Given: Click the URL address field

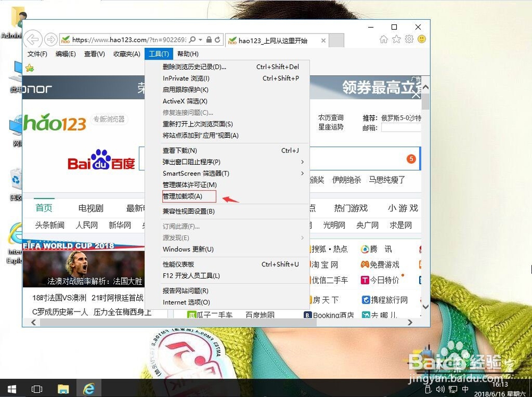Looking at the screenshot, I should pyautogui.click(x=129, y=40).
